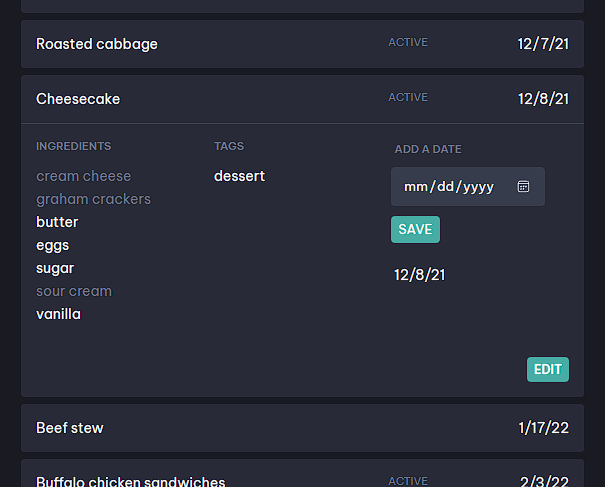
Task: Click the saved 12/8/21 date entry
Action: [419, 275]
